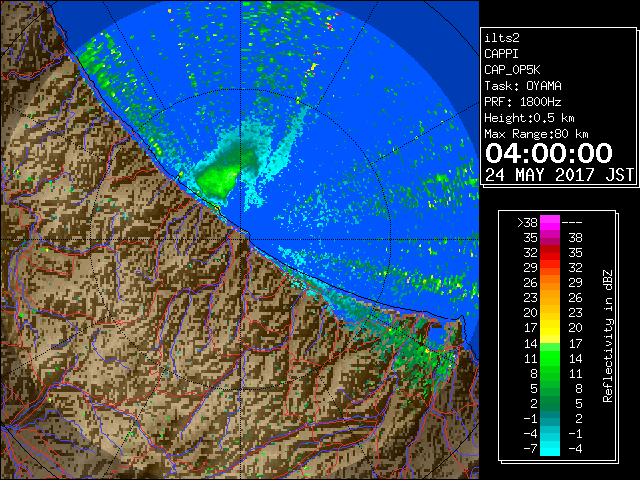Screen dimensions: 640x480
Task: Select the 'CAPPI' product label
Action: (x=501, y=54)
